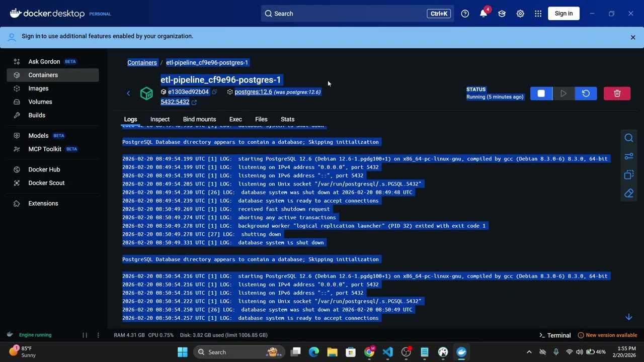Click the disk usage status text
The width and height of the screenshot is (644, 362).
coord(223,335)
